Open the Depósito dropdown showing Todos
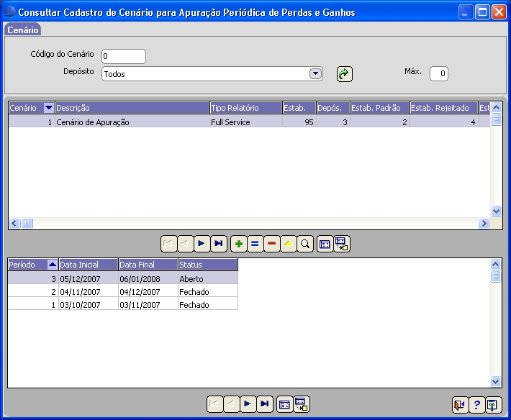The width and height of the screenshot is (511, 420). 315,73
